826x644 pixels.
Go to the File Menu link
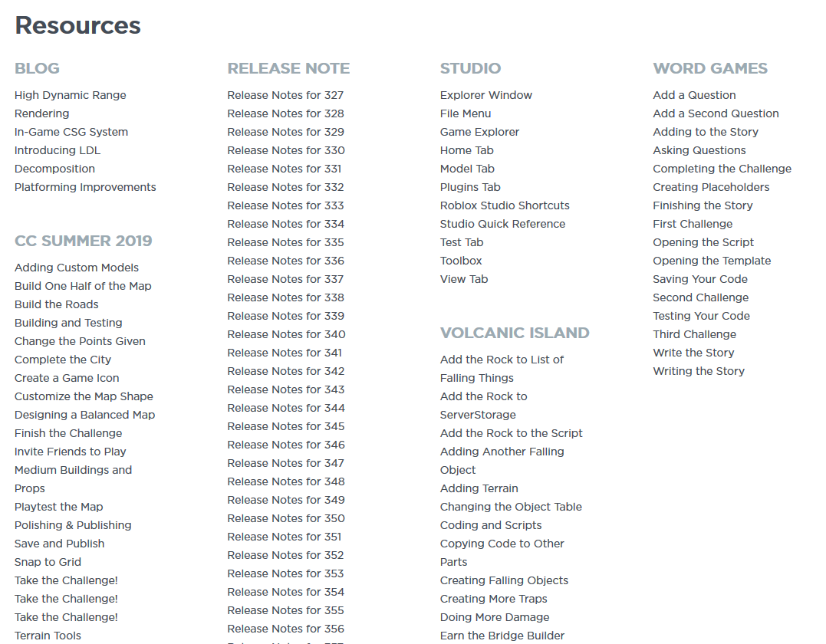click(x=466, y=113)
